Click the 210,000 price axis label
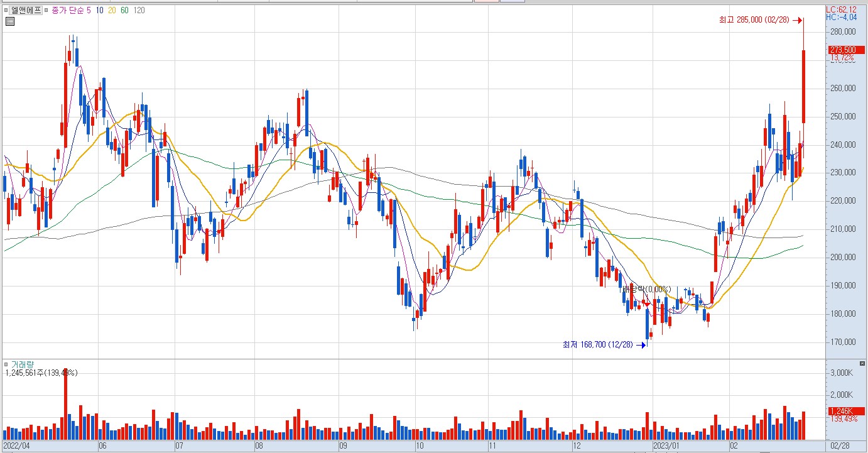 pos(842,229)
